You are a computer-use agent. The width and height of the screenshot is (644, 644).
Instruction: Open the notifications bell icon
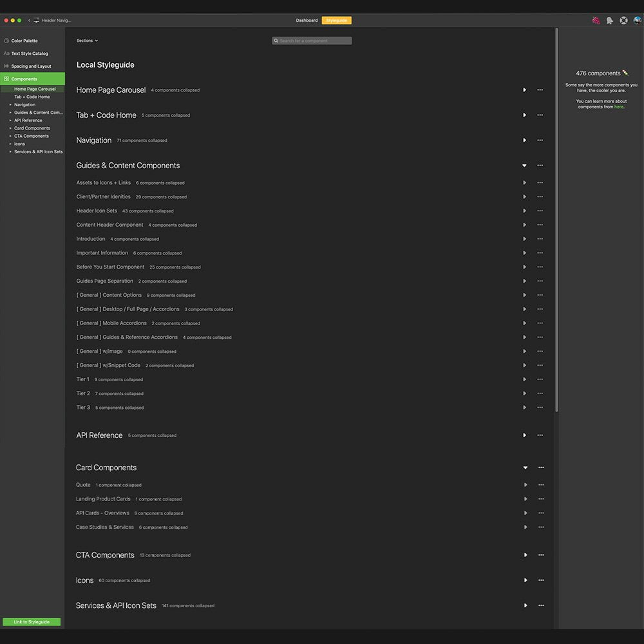click(609, 21)
